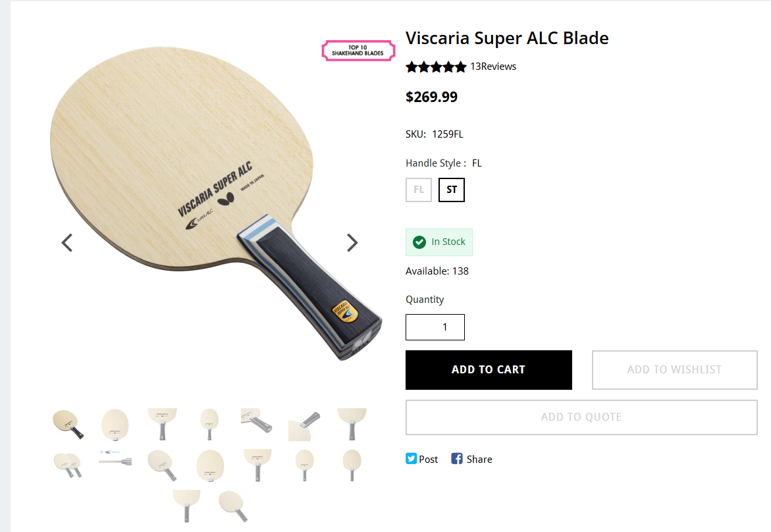Add the blade to cart
Screen dimensions: 771x532
[x=489, y=370]
